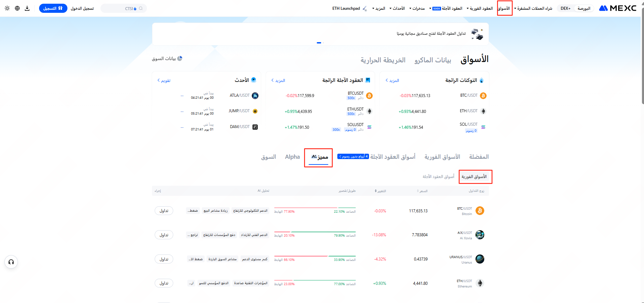This screenshot has width=644, height=303.
Task: Expand مدخرات dropdown menu
Action: [x=417, y=8]
